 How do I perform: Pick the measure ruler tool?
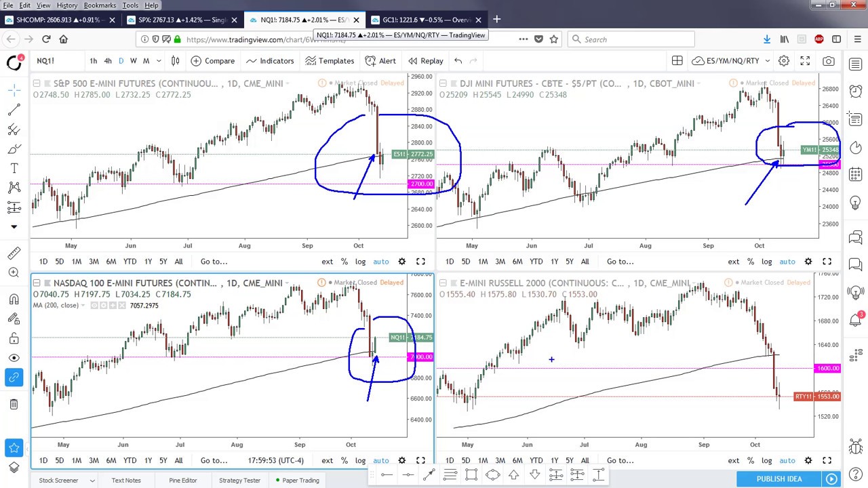(x=14, y=253)
